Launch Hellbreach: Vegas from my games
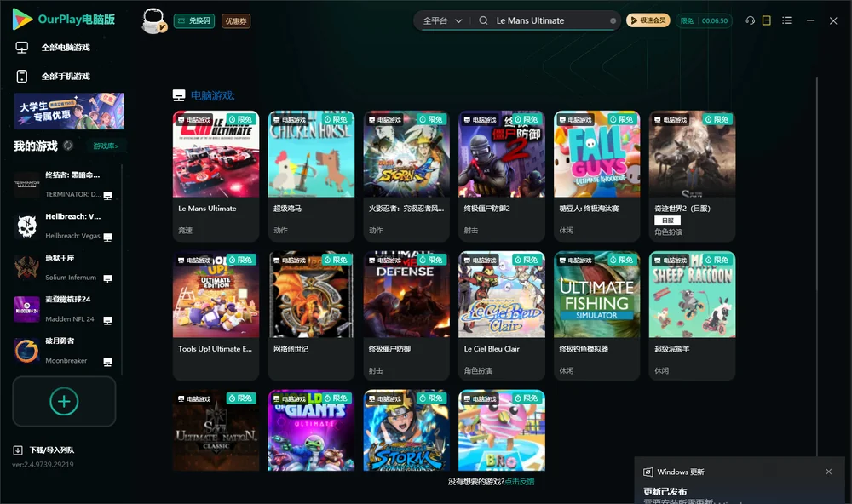This screenshot has height=504, width=852. [64, 226]
